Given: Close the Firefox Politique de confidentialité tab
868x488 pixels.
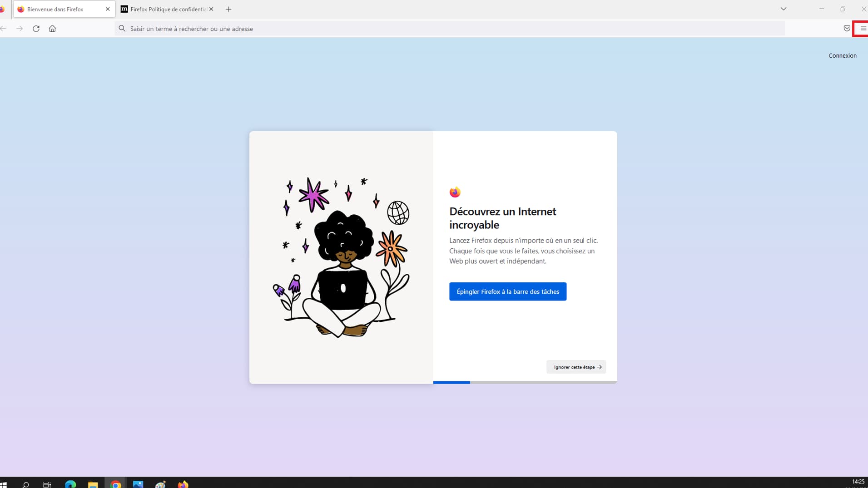Looking at the screenshot, I should coord(211,9).
